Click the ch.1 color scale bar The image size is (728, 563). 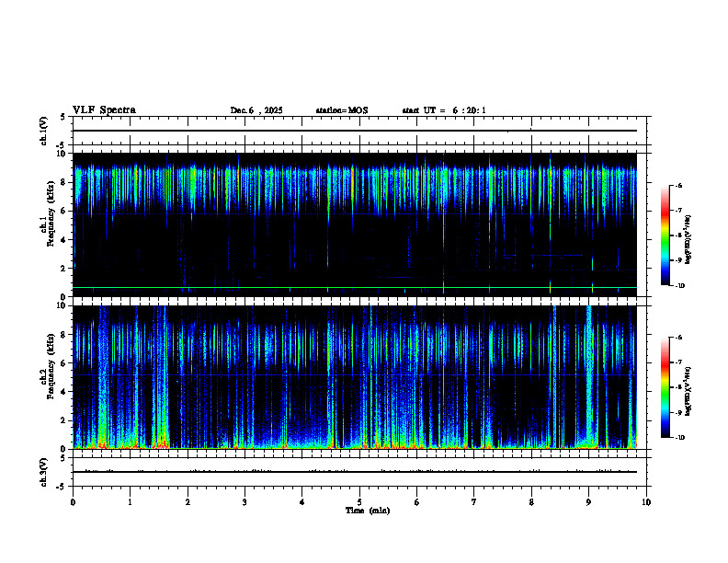tap(665, 236)
